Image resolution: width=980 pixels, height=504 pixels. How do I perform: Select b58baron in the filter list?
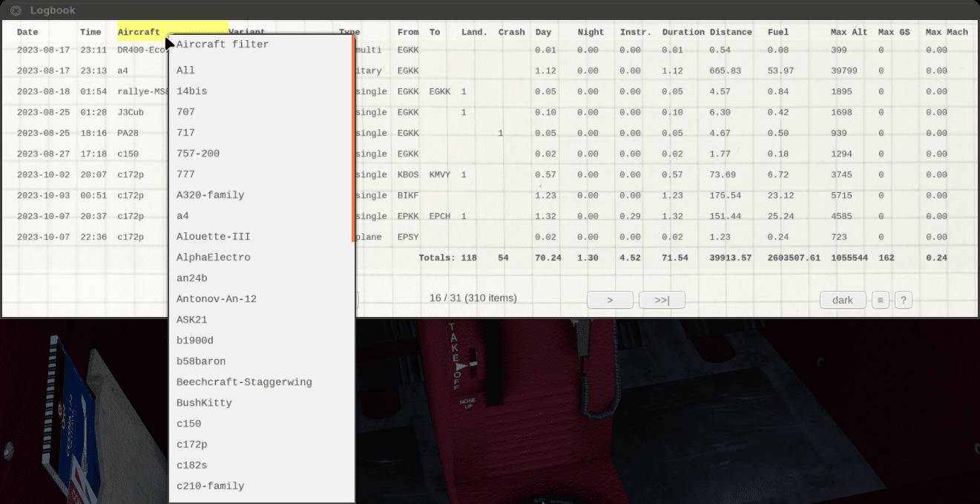pos(261,361)
